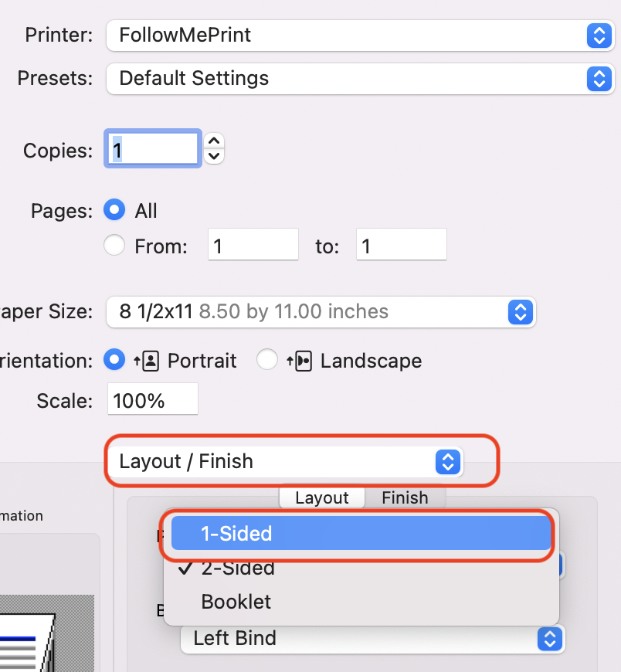Select the From page range radio button
This screenshot has height=672, width=621.
tap(114, 246)
